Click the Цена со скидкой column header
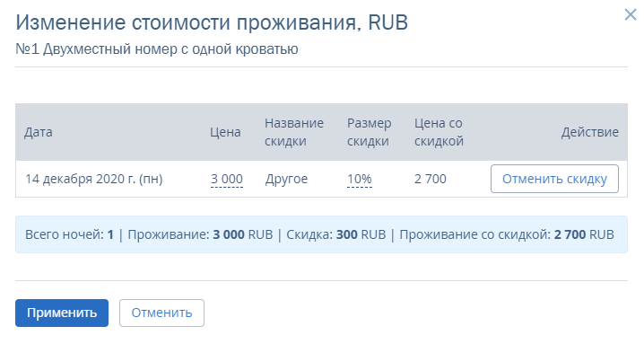 [439, 132]
